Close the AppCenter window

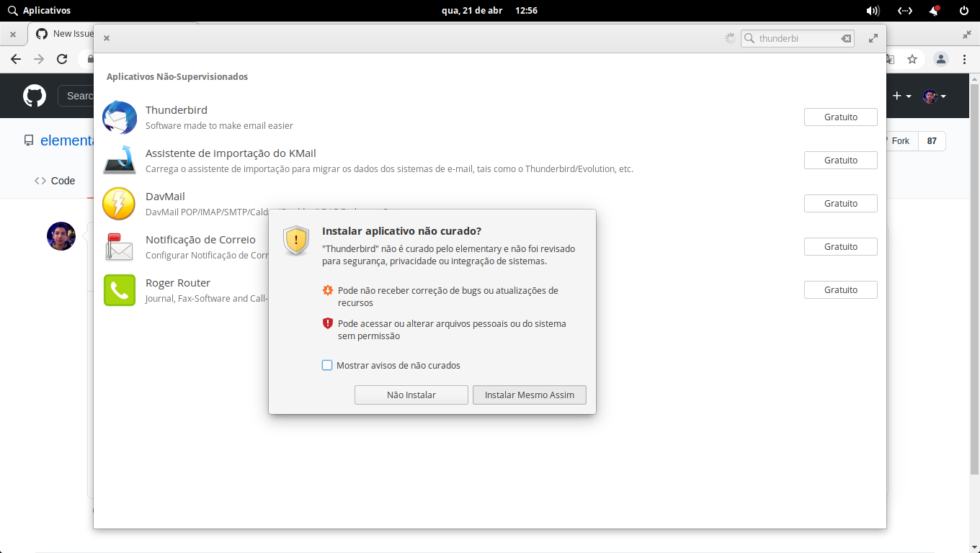107,38
